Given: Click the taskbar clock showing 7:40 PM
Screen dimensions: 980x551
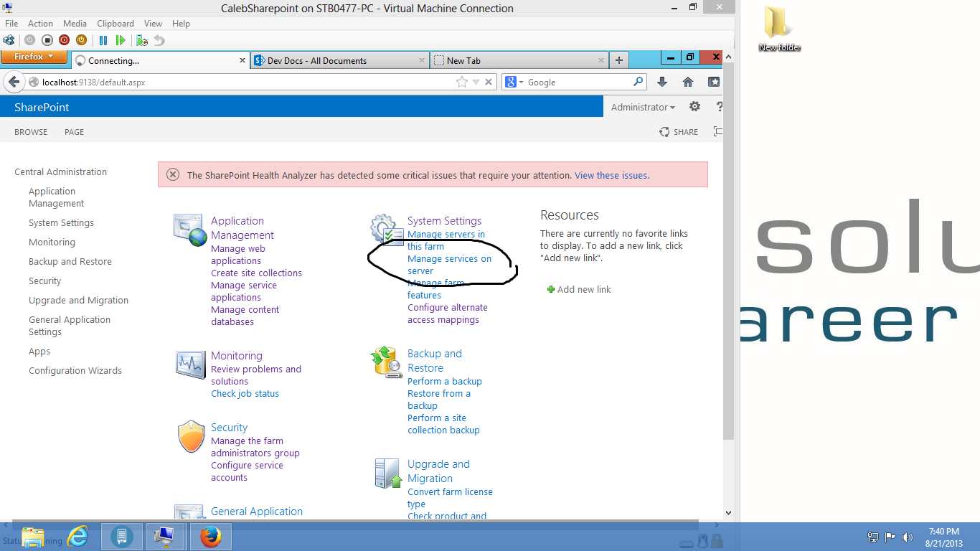Looking at the screenshot, I should [x=943, y=537].
